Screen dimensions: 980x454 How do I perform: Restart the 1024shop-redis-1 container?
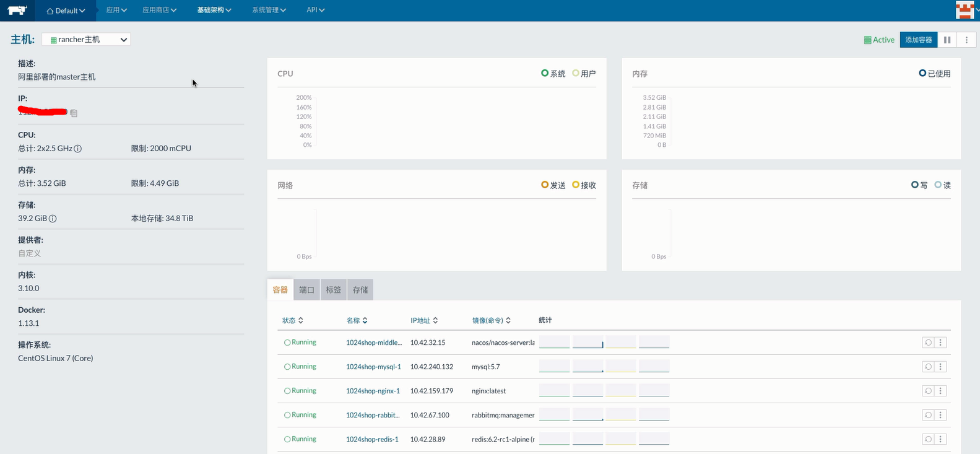[928, 439]
